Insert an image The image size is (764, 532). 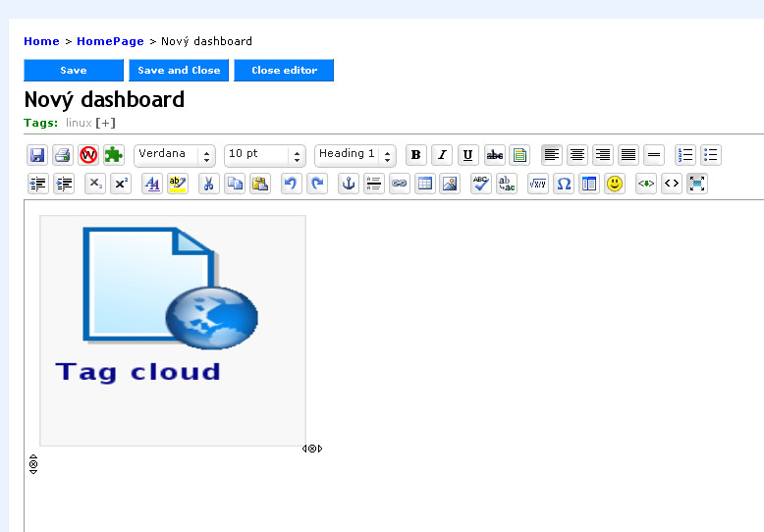(450, 184)
